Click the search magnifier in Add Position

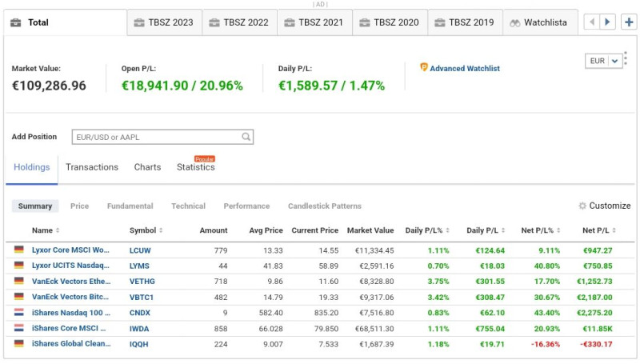[246, 137]
